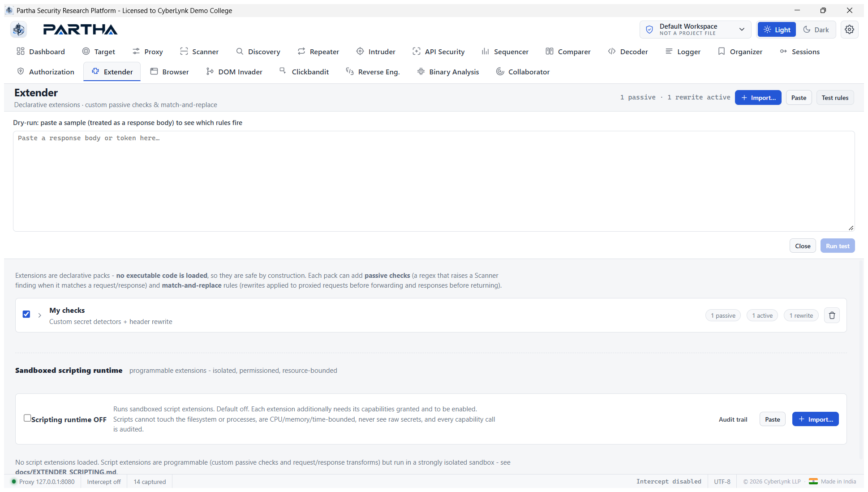Delete the My checks extension pack
Viewport: 868px width, 492px height.
832,315
